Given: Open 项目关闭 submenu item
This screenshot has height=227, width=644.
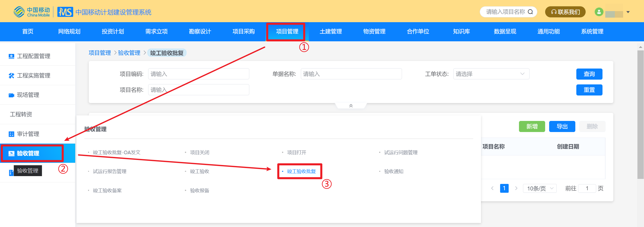Looking at the screenshot, I should click(x=199, y=152).
